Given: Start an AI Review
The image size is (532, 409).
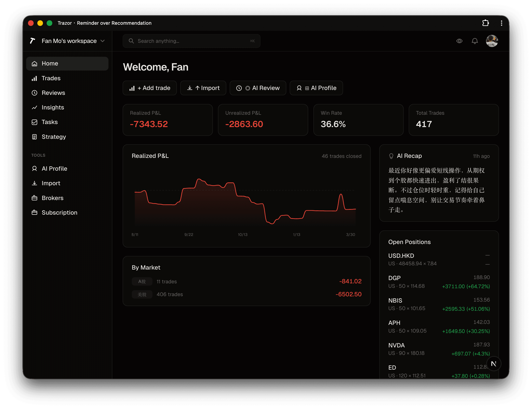Looking at the screenshot, I should [258, 88].
